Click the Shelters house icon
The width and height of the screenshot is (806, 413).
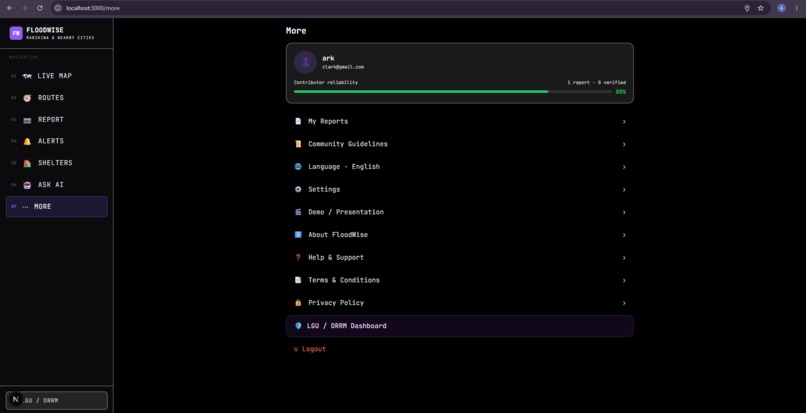coord(27,163)
